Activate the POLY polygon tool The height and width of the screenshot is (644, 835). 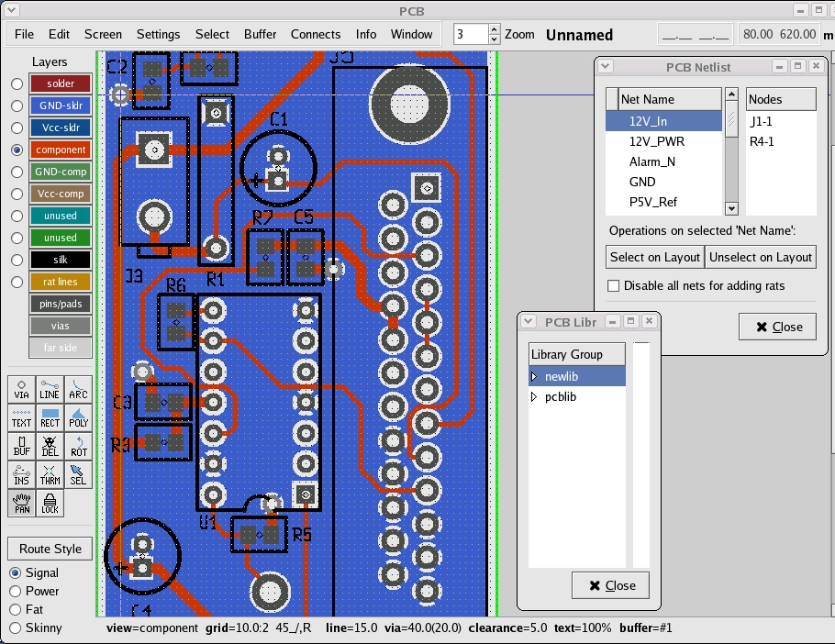coord(79,417)
